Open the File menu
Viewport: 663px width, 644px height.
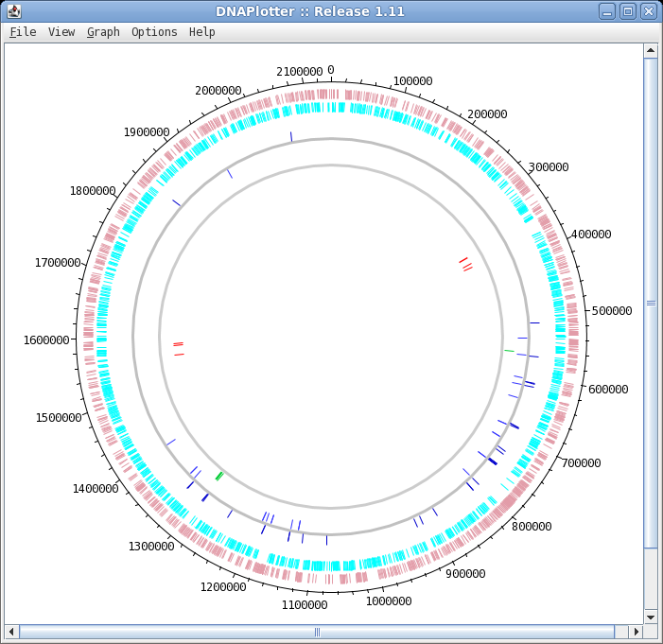(23, 32)
